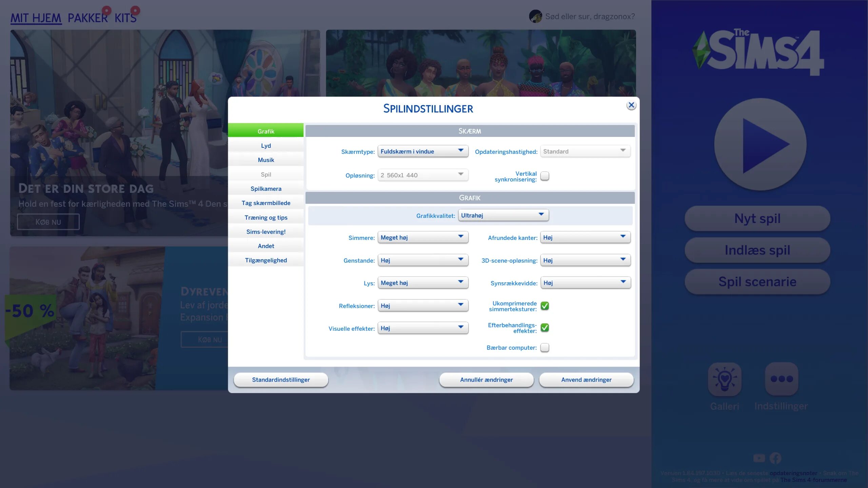
Task: Uncheck Ukomprimerede simmerteksturer
Action: coord(545,306)
